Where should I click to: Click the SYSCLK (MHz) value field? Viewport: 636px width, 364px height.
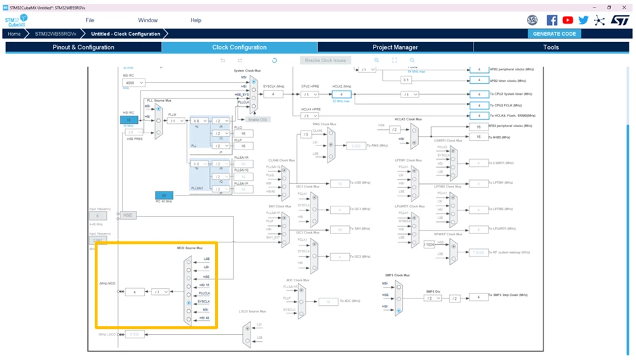(273, 94)
